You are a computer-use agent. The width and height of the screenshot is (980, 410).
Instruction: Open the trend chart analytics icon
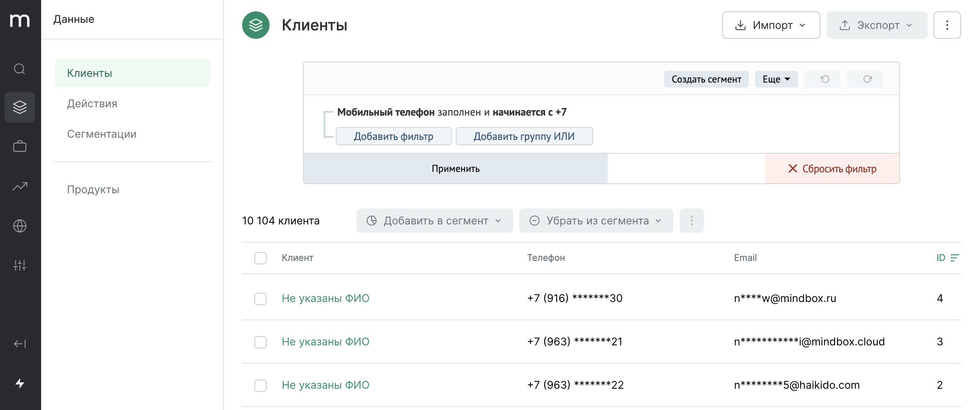[20, 186]
